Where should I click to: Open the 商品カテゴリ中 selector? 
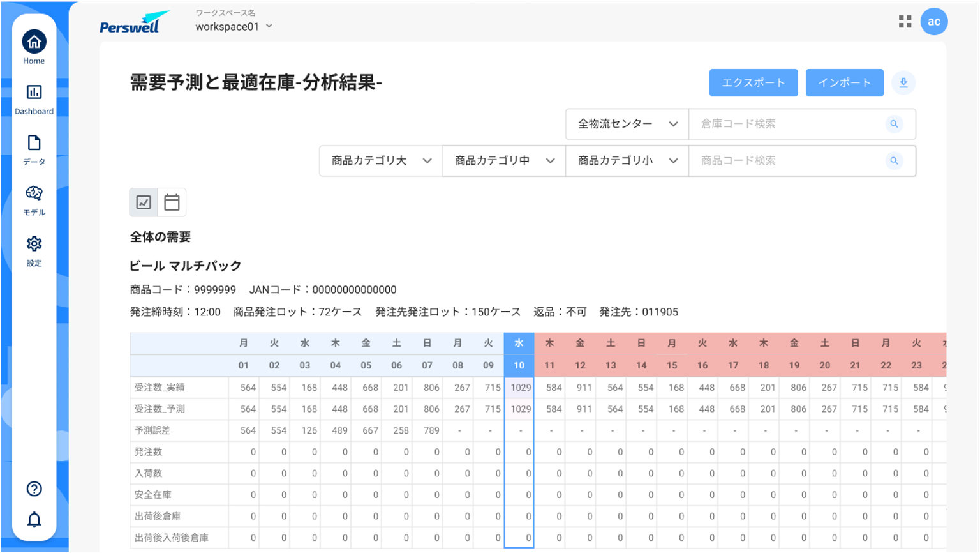[503, 160]
